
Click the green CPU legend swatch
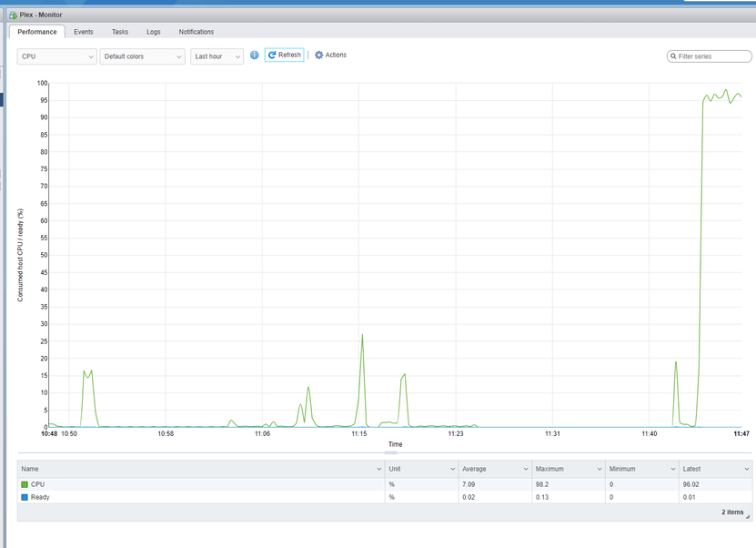pos(25,484)
